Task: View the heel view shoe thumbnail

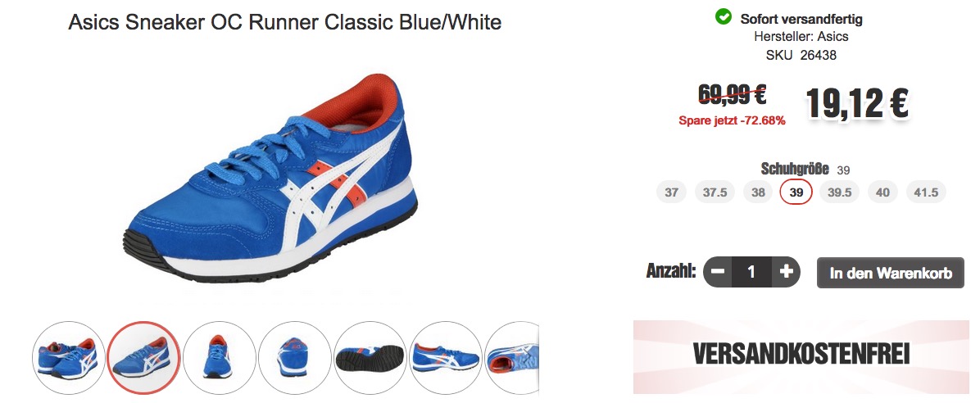Action: (295, 358)
